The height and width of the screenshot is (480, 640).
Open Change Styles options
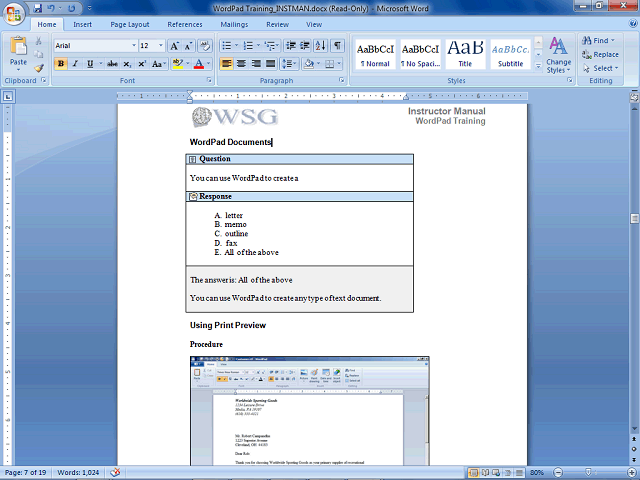[558, 55]
